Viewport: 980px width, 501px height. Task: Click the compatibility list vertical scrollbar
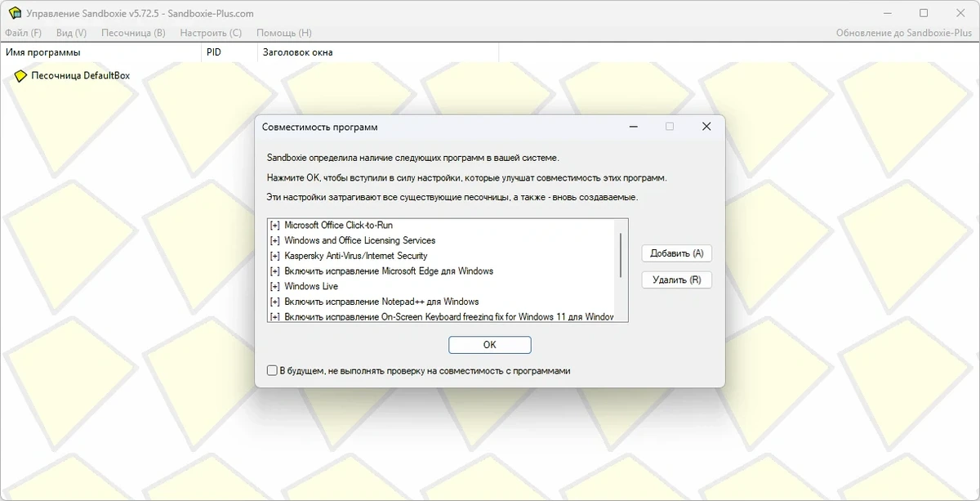(x=621, y=254)
